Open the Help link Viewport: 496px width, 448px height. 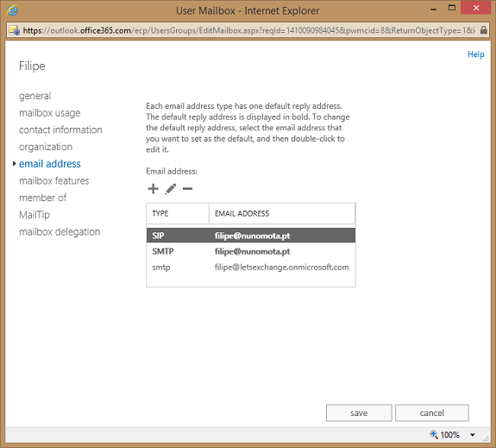[x=476, y=54]
